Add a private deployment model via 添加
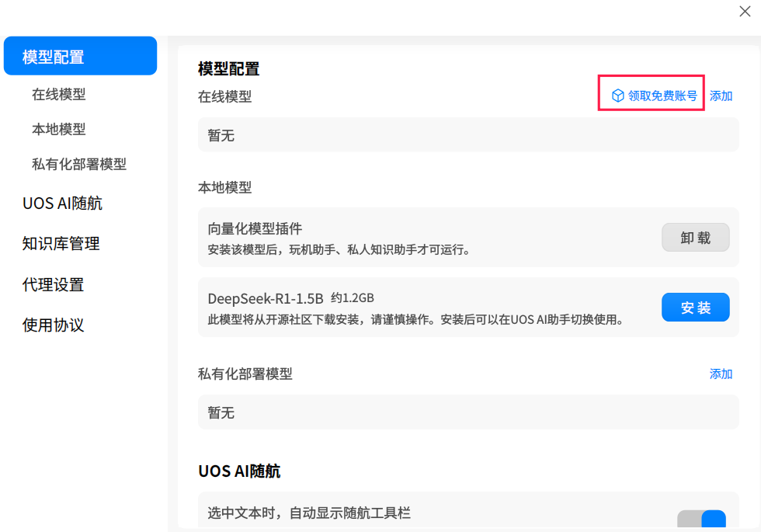 pos(721,374)
